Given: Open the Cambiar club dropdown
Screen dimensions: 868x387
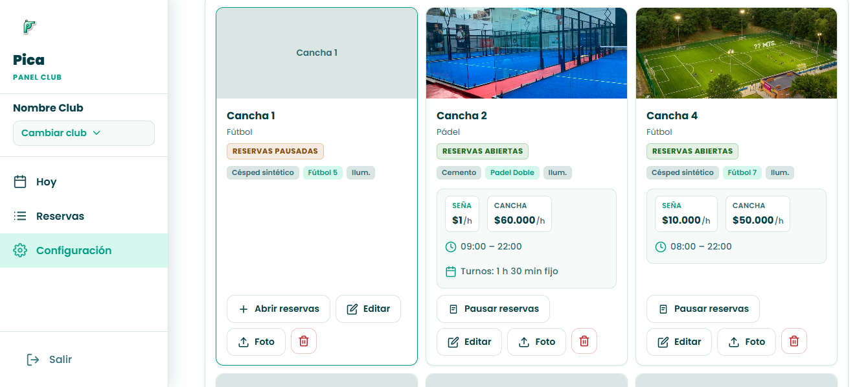Looking at the screenshot, I should click(84, 133).
